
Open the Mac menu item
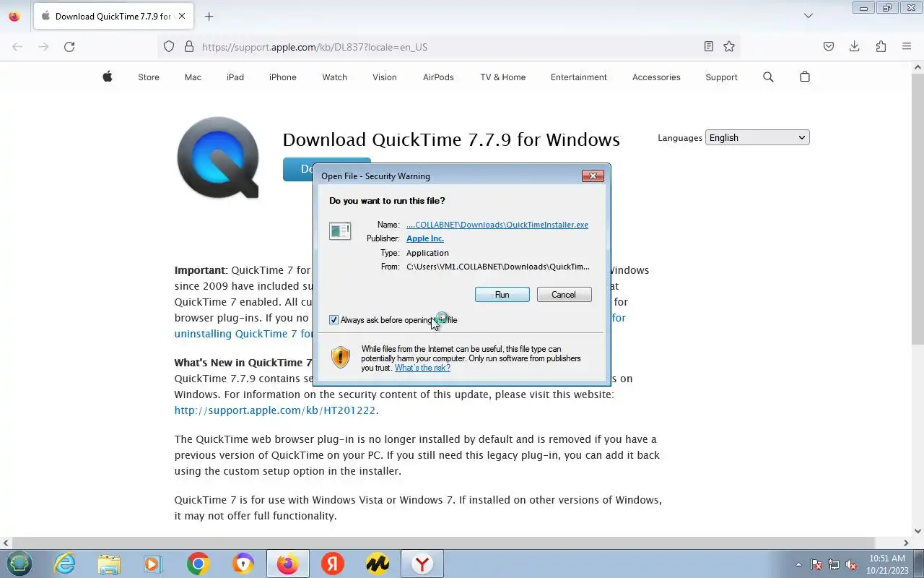pos(193,77)
